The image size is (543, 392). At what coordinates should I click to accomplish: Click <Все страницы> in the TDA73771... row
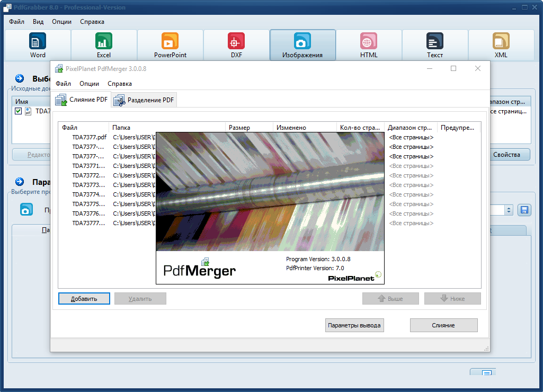[411, 166]
